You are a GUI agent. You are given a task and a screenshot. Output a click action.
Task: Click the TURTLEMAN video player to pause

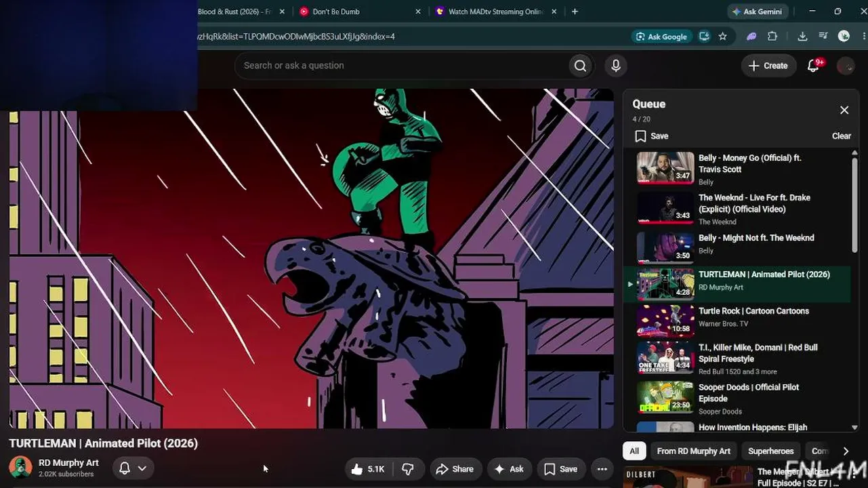[311, 258]
